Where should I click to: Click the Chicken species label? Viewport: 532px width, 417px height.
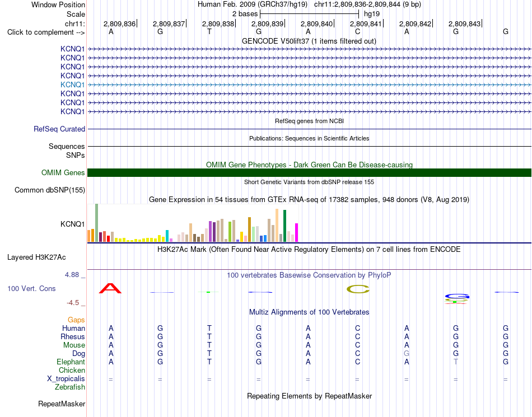coord(72,370)
